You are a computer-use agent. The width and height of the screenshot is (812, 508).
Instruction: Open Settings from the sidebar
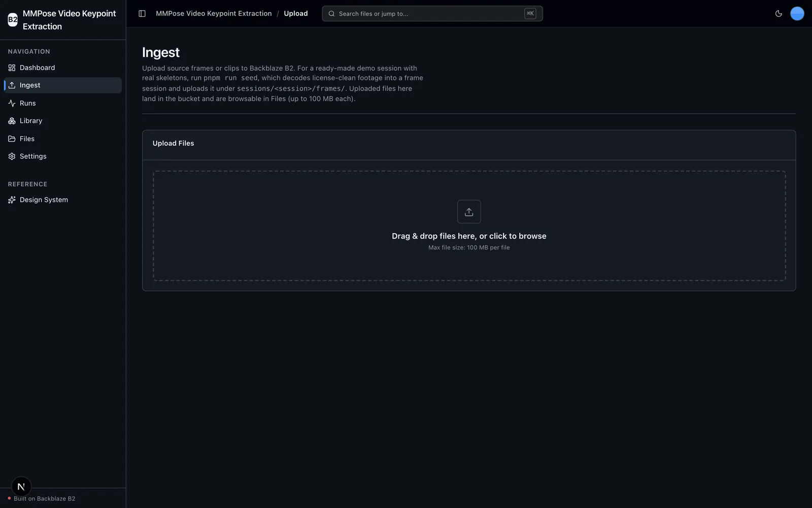pyautogui.click(x=63, y=156)
